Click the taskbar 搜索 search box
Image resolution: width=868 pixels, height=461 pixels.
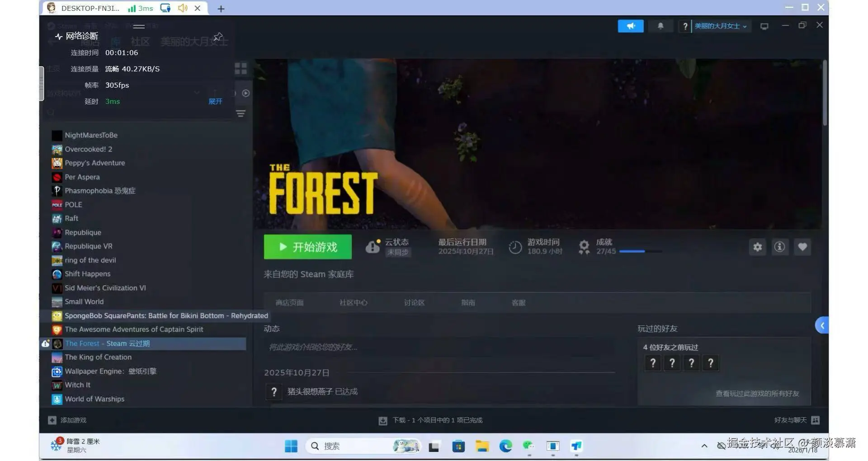[363, 446]
